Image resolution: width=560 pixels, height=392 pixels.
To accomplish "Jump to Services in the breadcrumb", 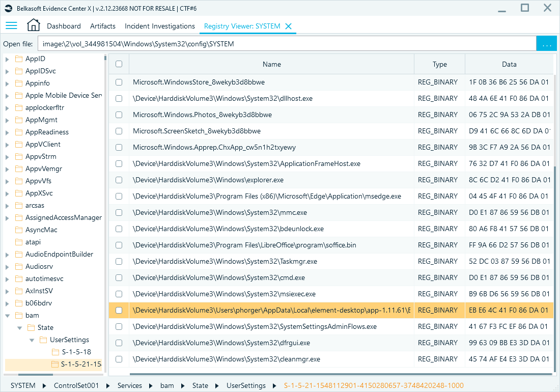I will [x=130, y=385].
